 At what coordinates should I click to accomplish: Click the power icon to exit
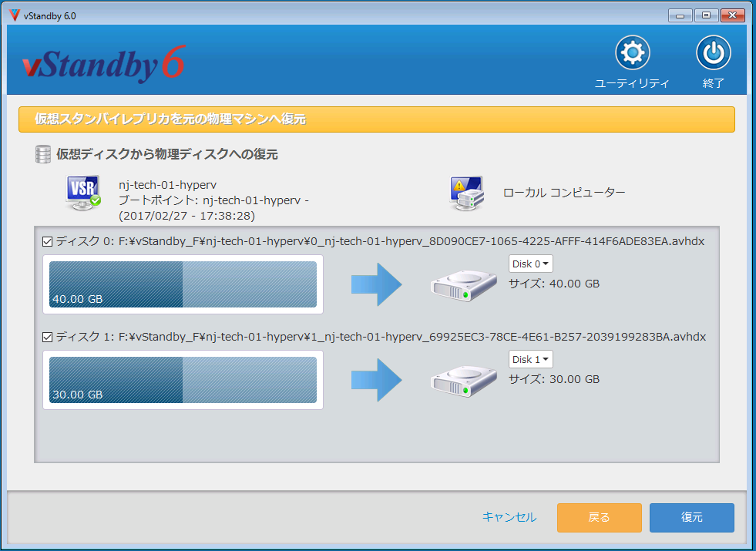click(x=714, y=53)
